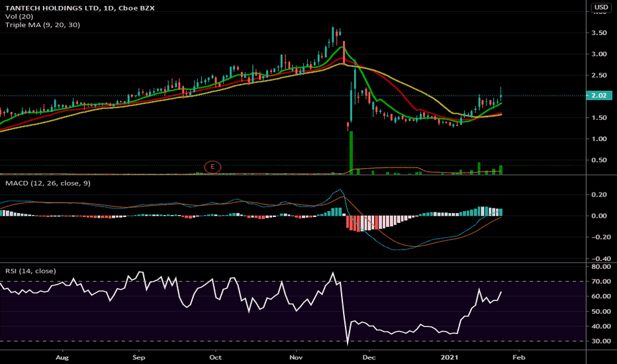Click the 1.00 price axis label
The height and width of the screenshot is (364, 617).
pos(599,138)
